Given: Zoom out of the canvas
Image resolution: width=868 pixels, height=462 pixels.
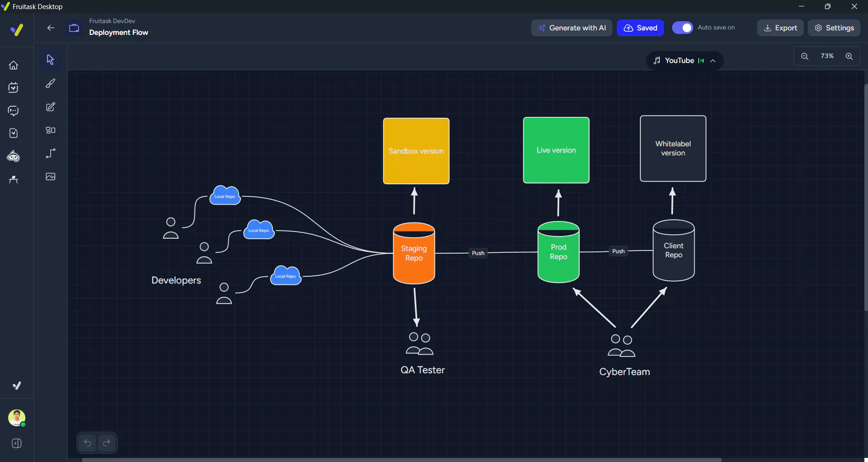Looking at the screenshot, I should 805,56.
